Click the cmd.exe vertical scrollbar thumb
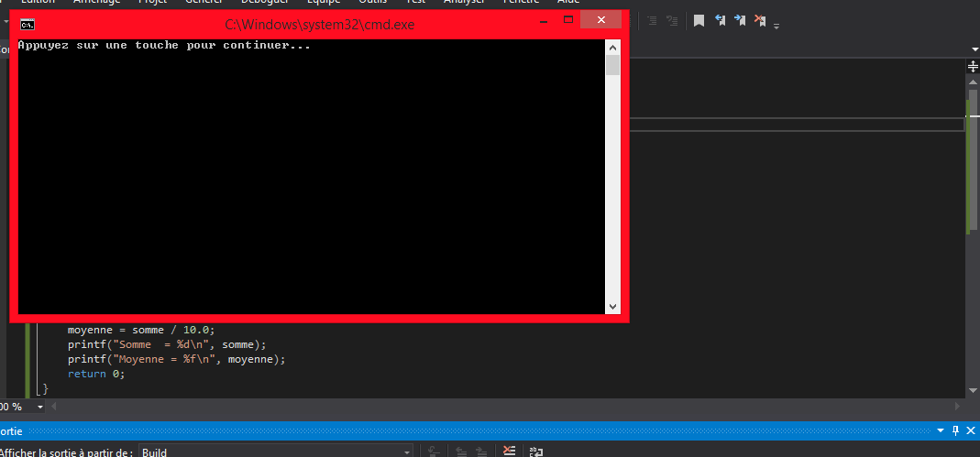Viewport: 980px width, 457px height. coord(612,65)
